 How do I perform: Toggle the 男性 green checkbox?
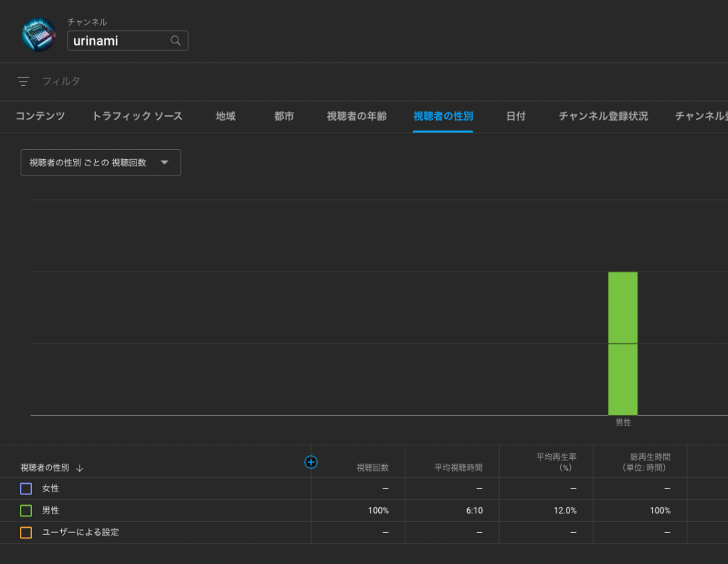click(x=26, y=511)
